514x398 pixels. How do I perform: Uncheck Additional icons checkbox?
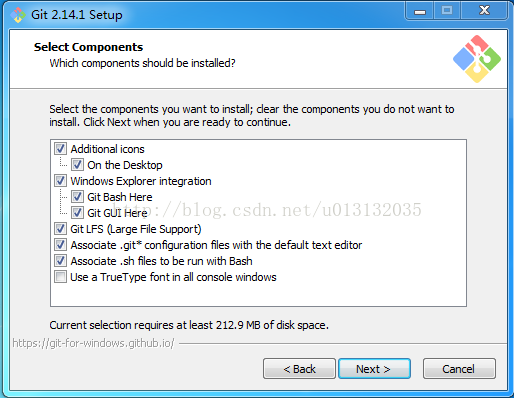60,149
